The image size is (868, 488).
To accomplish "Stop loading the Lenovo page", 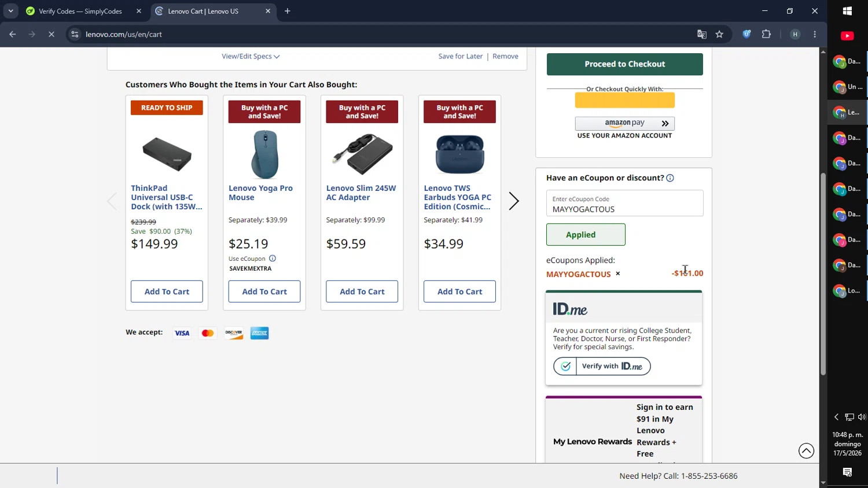I will 52,34.
